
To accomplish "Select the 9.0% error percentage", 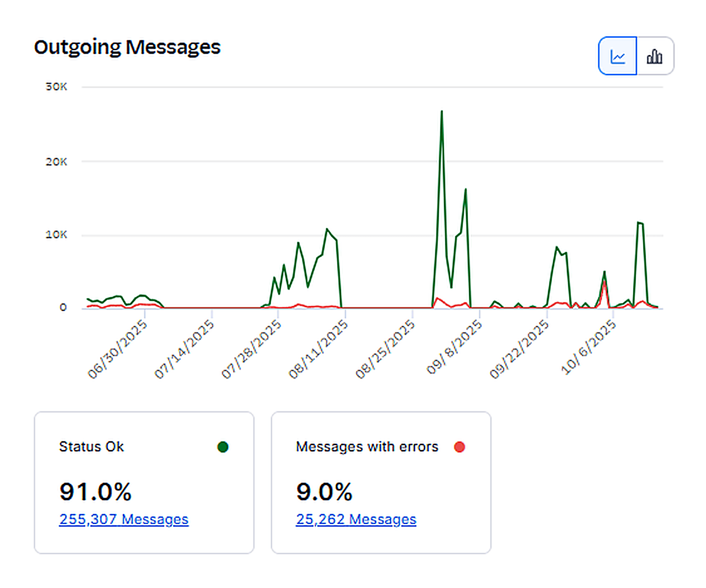I will tap(324, 491).
